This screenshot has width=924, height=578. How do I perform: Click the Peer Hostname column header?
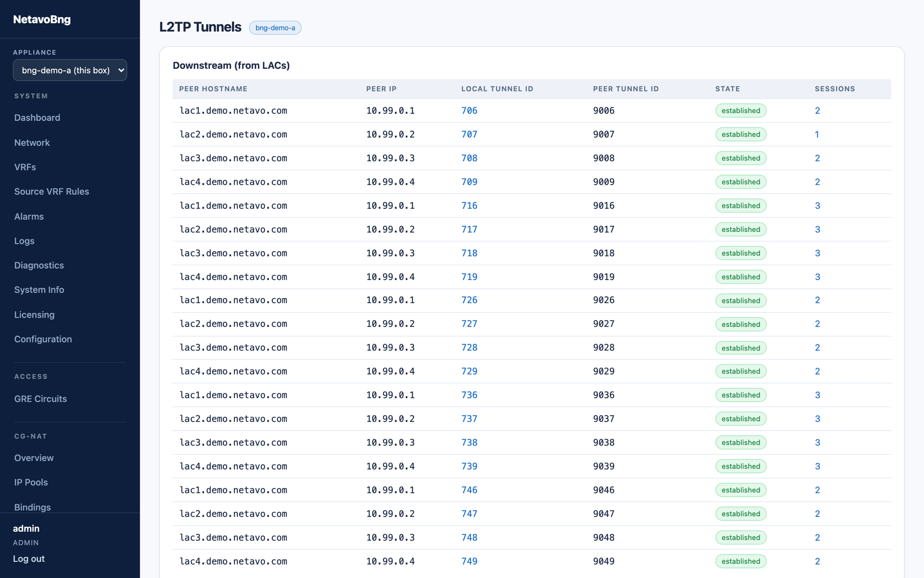[x=213, y=89]
